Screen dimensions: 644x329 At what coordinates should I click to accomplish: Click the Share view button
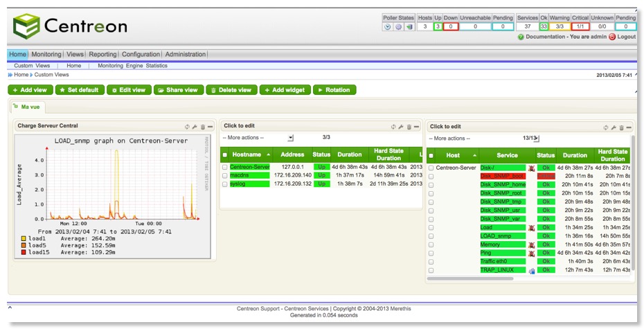pos(179,90)
